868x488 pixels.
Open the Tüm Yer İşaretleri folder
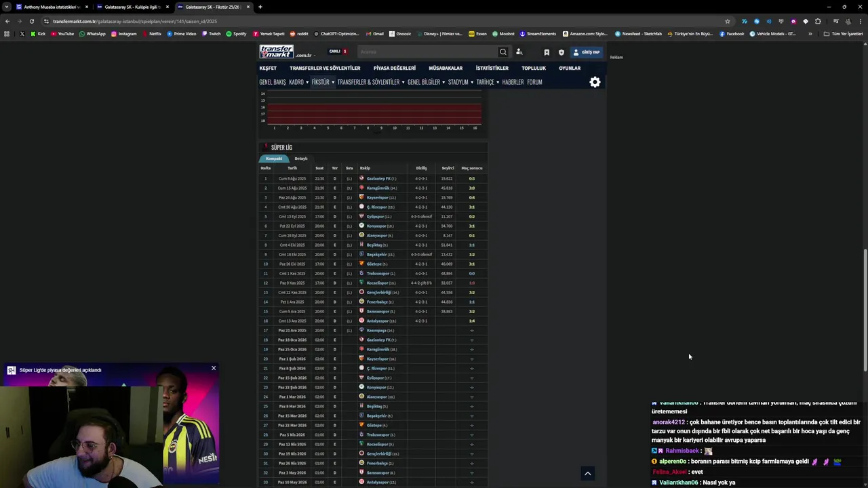pos(843,33)
